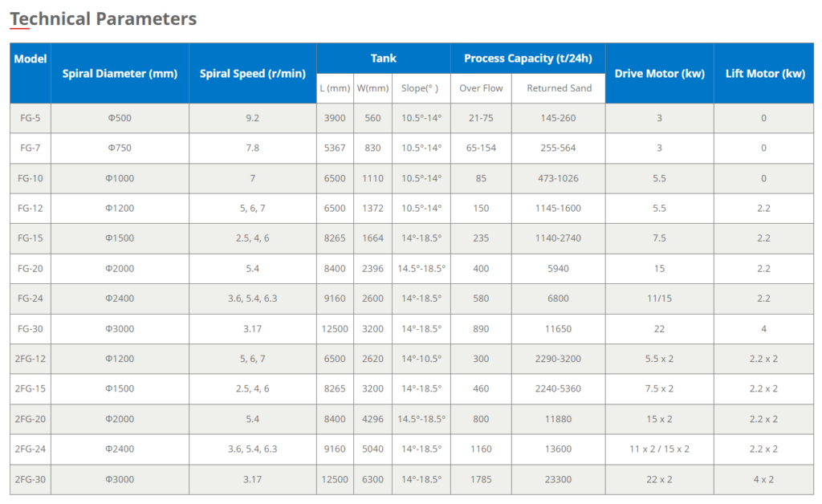
Task: Click the Technical Parameters heading
Action: point(104,19)
